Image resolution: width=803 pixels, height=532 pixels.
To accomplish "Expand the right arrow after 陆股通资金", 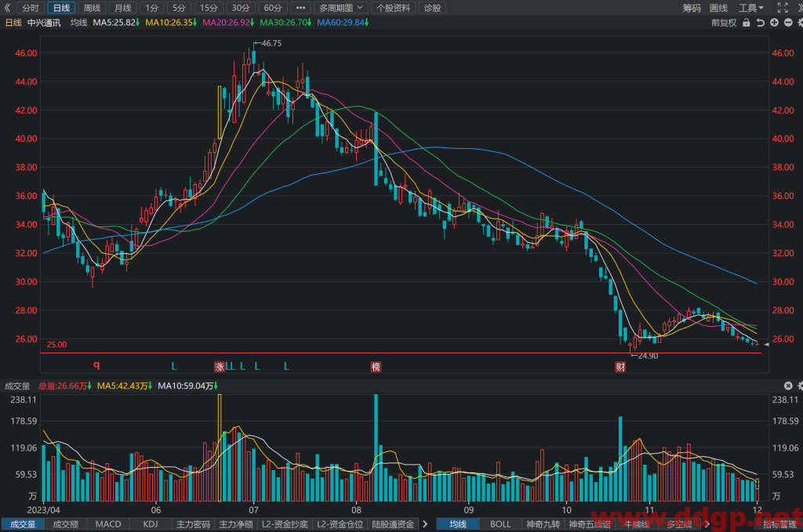I will pos(425,524).
